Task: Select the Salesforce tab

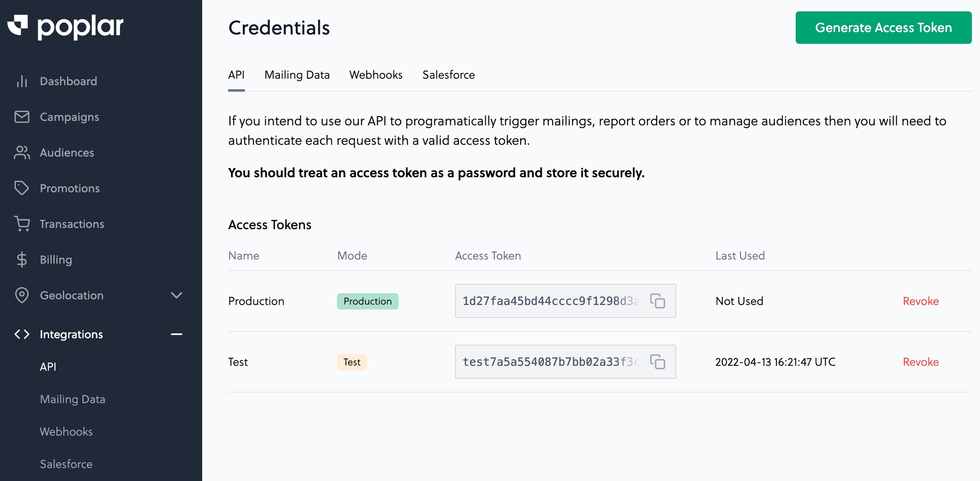Action: pos(448,75)
